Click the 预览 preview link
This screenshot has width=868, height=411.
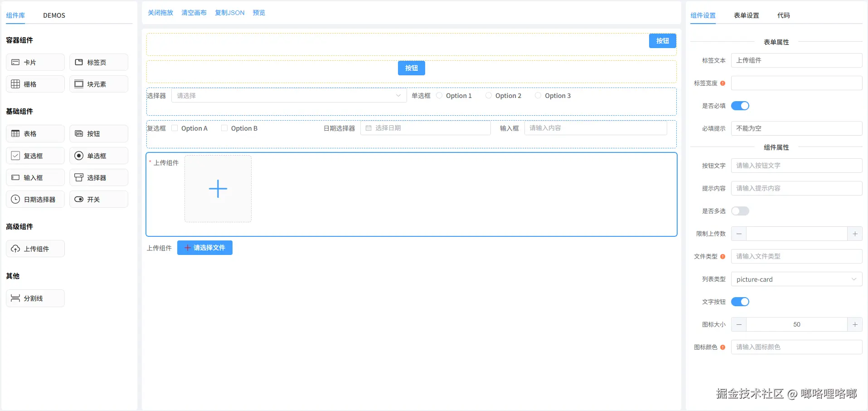(x=259, y=13)
